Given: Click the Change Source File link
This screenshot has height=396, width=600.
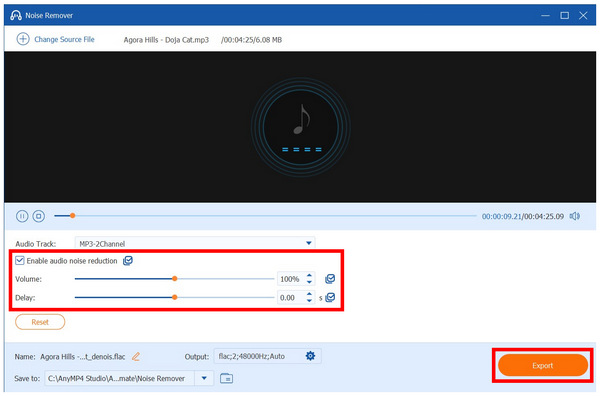Looking at the screenshot, I should [x=64, y=39].
